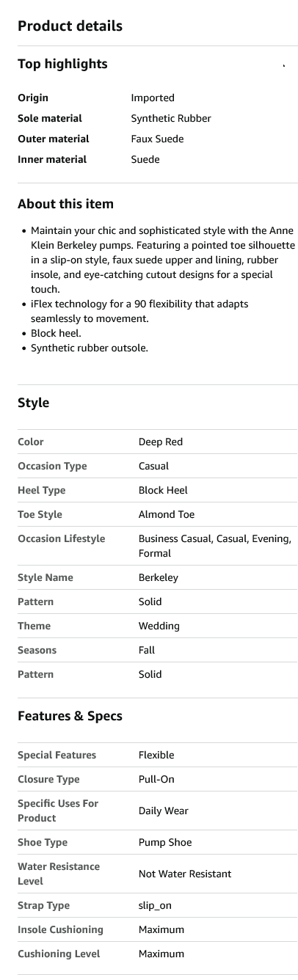
Task: Click the Not Water Resistant value
Action: click(185, 874)
